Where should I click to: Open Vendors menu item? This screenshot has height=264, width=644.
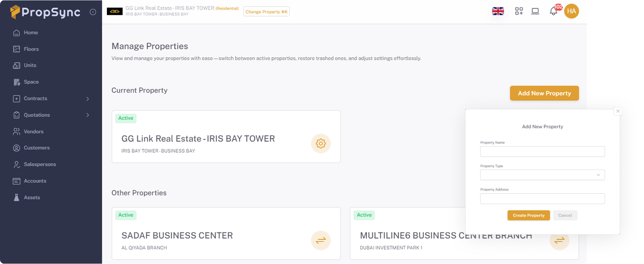34,132
